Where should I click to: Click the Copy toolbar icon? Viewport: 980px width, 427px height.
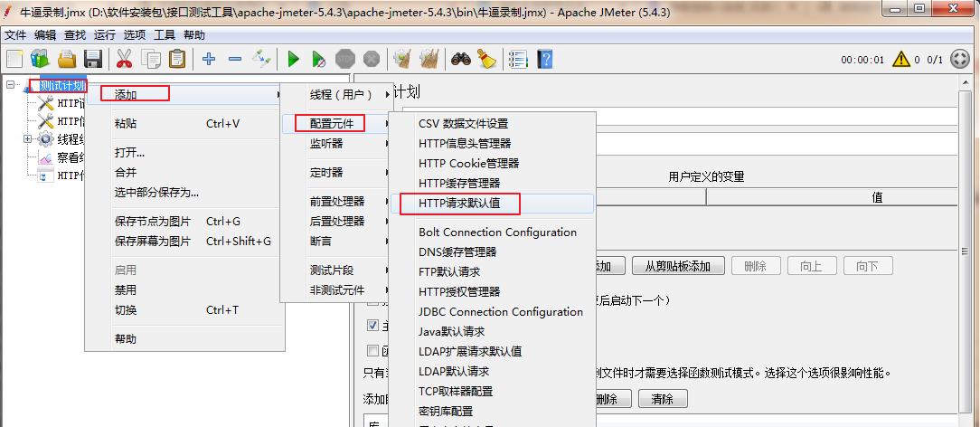[151, 60]
